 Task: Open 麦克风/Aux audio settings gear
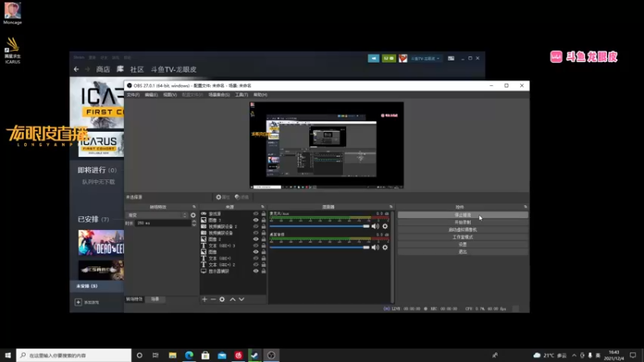[385, 226]
